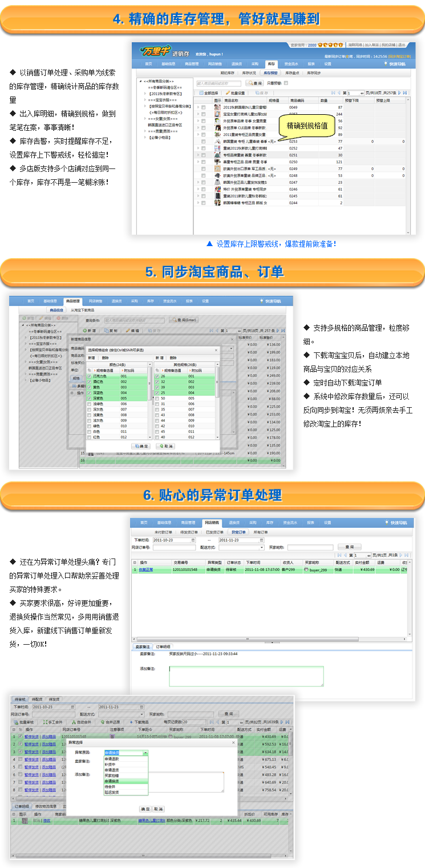Uncheck the 巧克力色 color option
The image size is (425, 868).
[89, 376]
